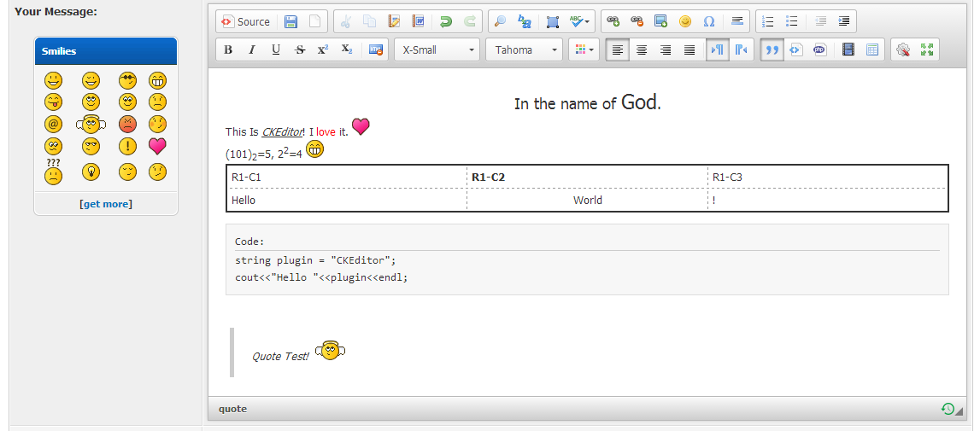The height and width of the screenshot is (431, 980).
Task: Click the Paste from Word icon
Action: point(418,22)
